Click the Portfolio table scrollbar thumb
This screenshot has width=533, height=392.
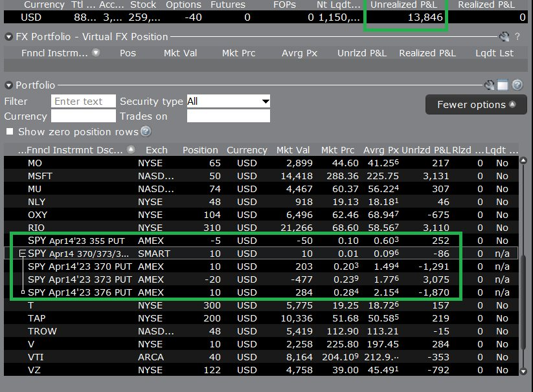pos(523,302)
